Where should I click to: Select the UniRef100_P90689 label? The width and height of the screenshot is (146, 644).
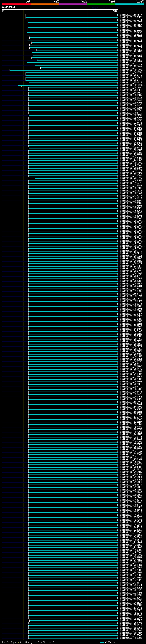point(131,203)
